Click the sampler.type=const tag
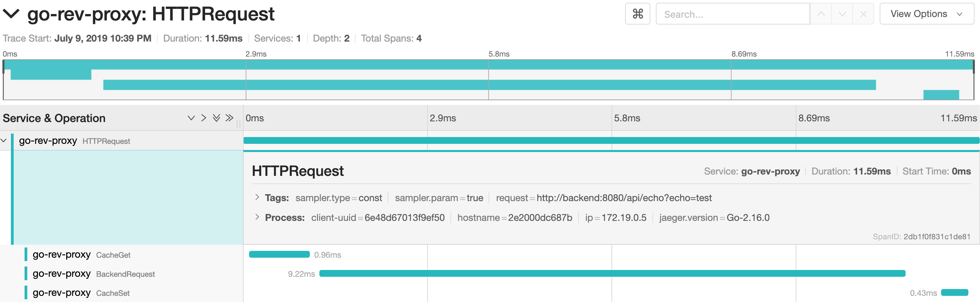The width and height of the screenshot is (980, 302). 338,198
